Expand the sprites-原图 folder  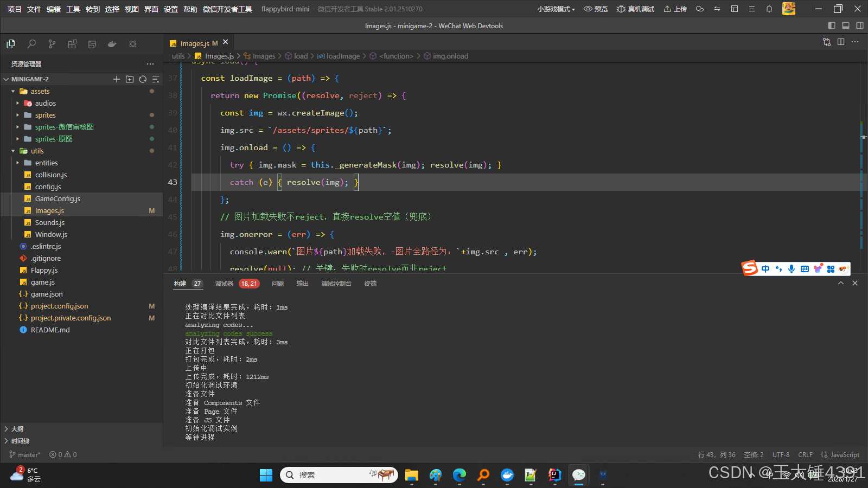pyautogui.click(x=17, y=139)
